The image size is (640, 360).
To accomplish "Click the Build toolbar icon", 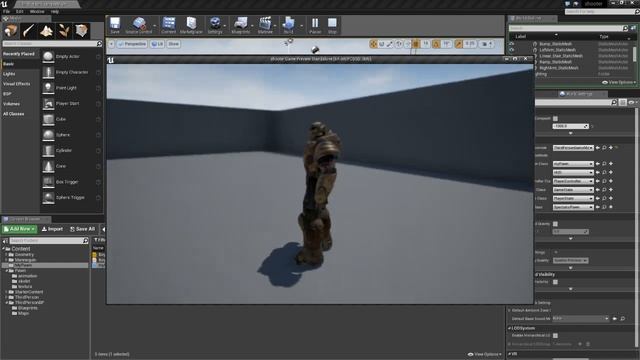I will pyautogui.click(x=288, y=25).
